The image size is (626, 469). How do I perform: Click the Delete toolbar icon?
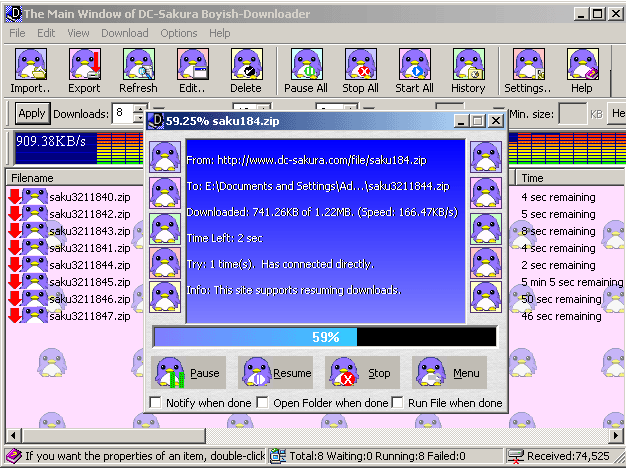(x=246, y=64)
